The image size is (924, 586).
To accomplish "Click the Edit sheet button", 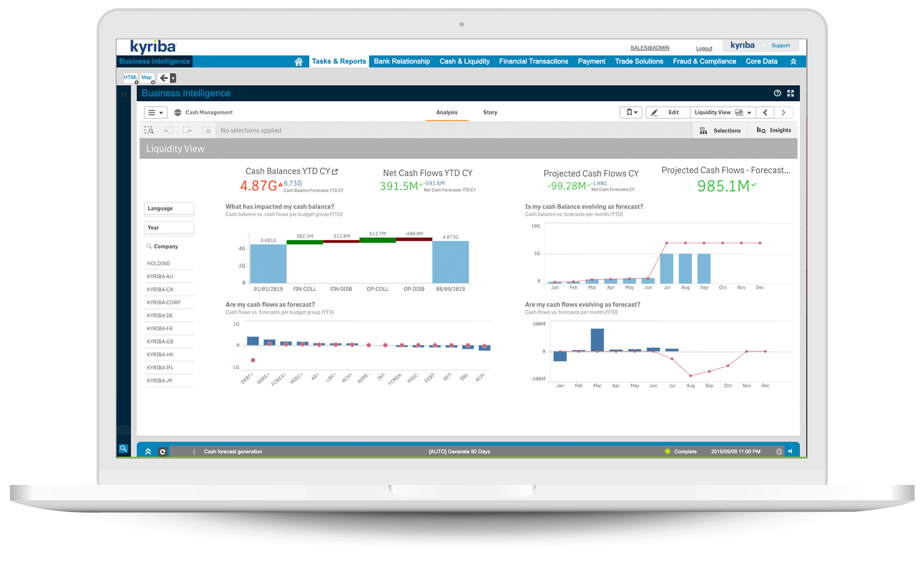I will (x=667, y=113).
